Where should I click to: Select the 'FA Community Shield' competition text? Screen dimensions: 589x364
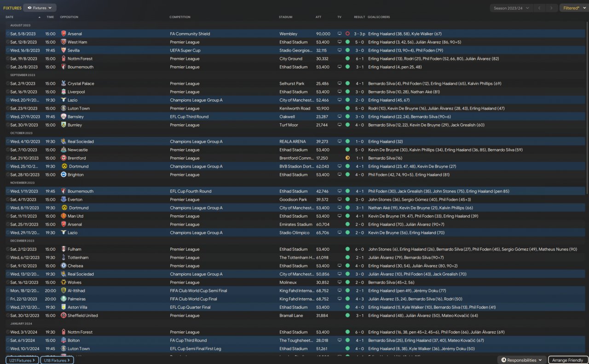[x=190, y=34]
